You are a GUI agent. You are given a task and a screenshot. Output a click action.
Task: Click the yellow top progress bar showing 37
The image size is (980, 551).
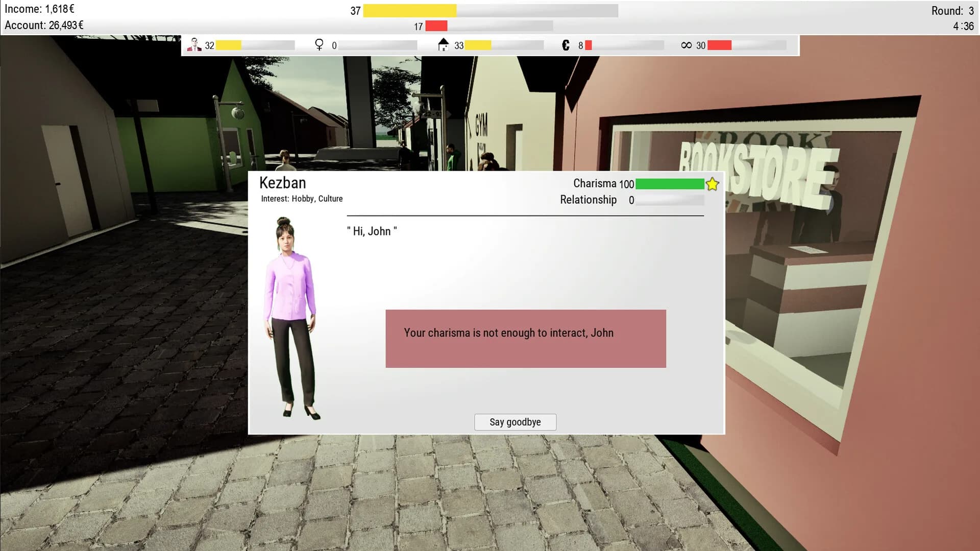coord(491,11)
